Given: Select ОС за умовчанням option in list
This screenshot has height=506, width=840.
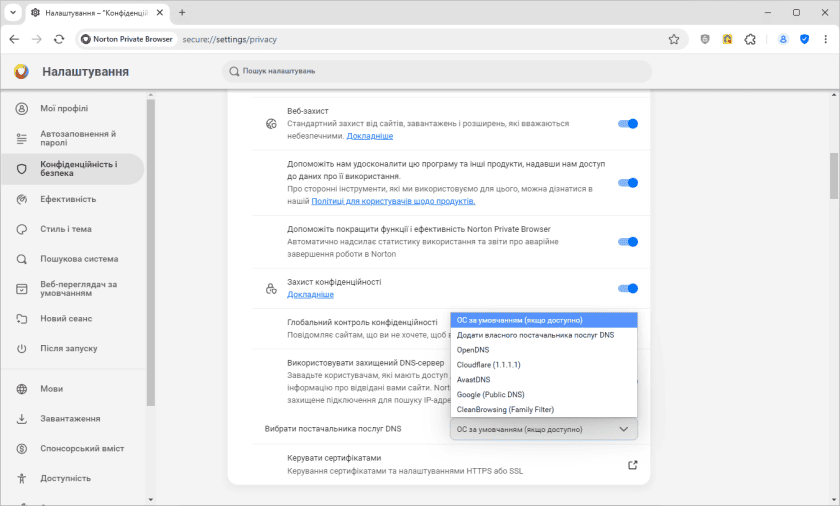Looking at the screenshot, I should coord(544,320).
